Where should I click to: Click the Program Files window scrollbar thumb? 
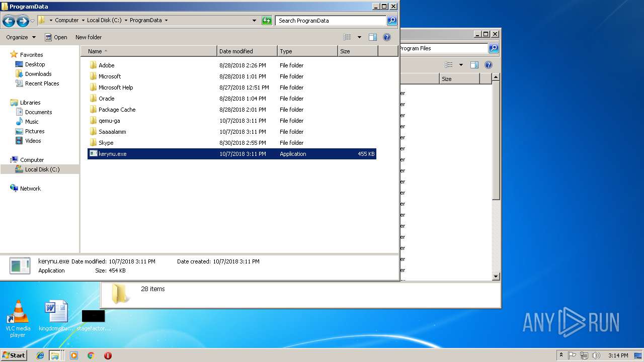click(x=496, y=140)
